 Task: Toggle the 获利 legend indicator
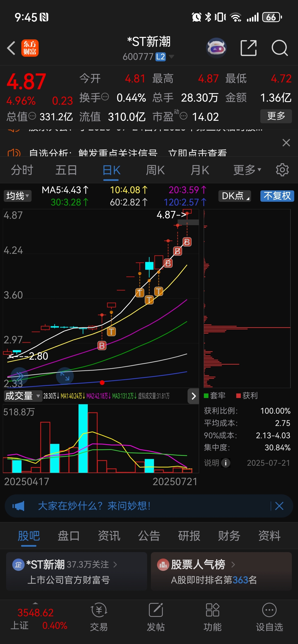[x=247, y=395]
